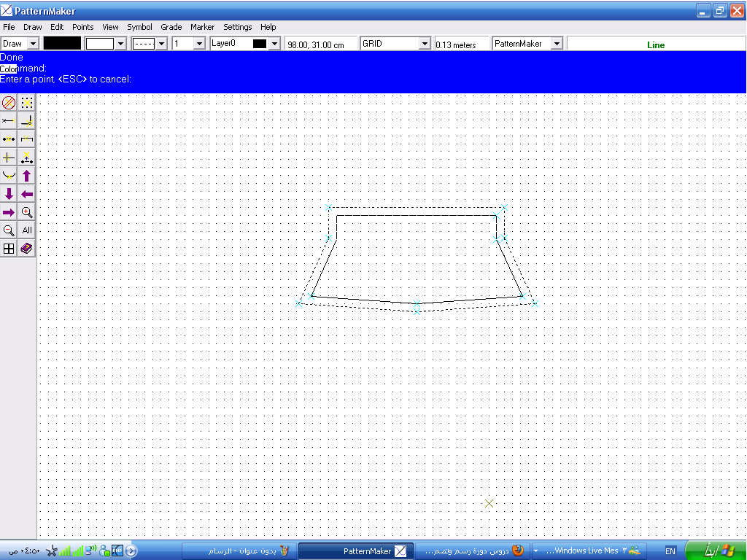Screen dimensions: 747x560
Task: Click the black color swatch
Action: coord(62,44)
